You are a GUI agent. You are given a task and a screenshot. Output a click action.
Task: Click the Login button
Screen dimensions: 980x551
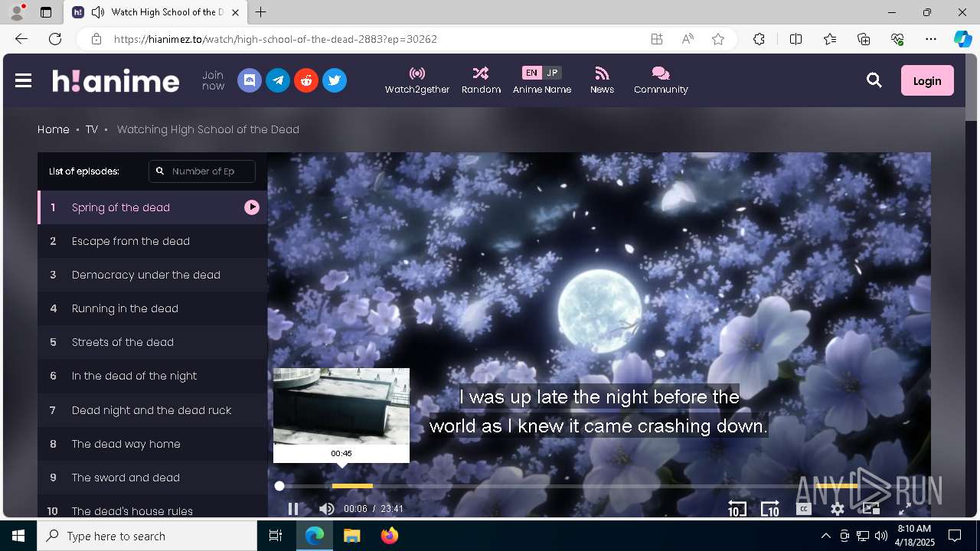(927, 80)
